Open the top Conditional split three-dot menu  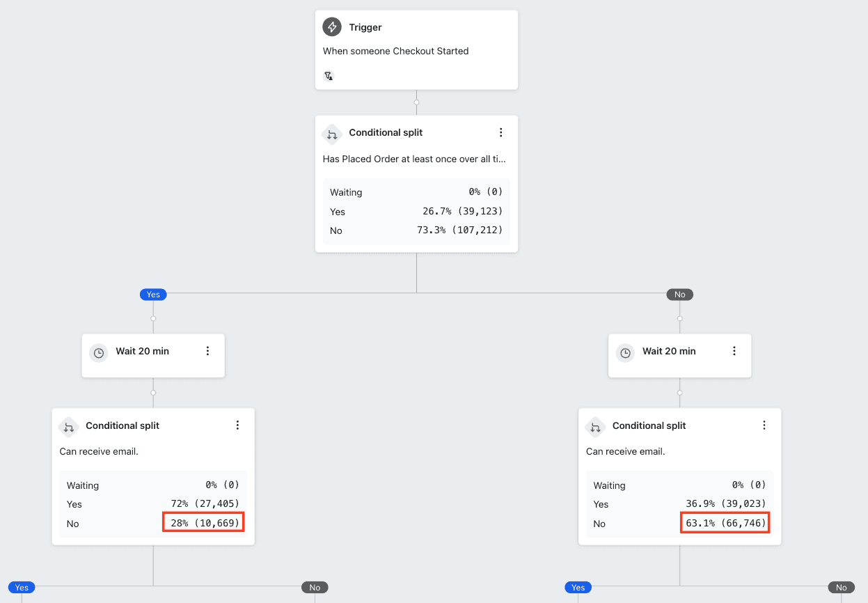pyautogui.click(x=500, y=132)
